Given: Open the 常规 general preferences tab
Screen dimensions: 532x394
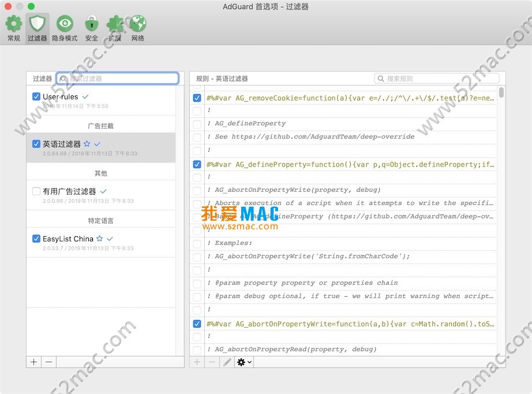Looking at the screenshot, I should pos(14,28).
